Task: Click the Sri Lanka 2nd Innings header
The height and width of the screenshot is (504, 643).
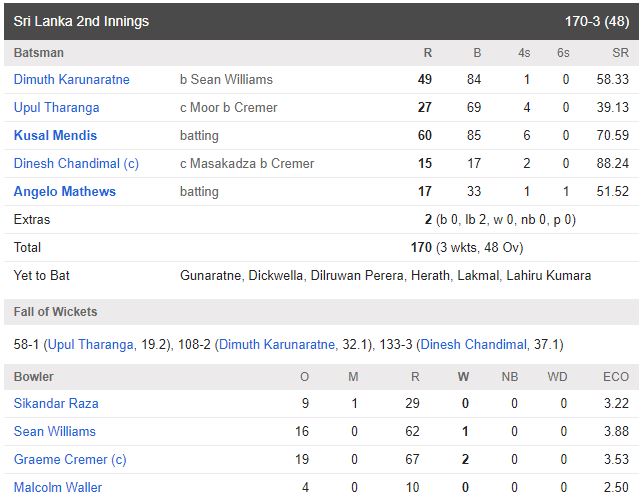Action: pyautogui.click(x=81, y=21)
